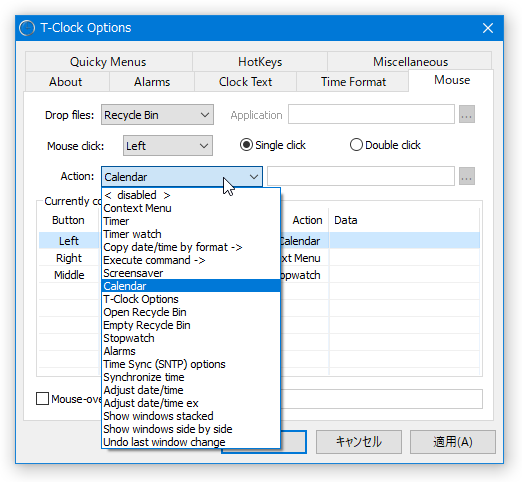Select the Clock Text tab
The height and width of the screenshot is (482, 522).
245,82
